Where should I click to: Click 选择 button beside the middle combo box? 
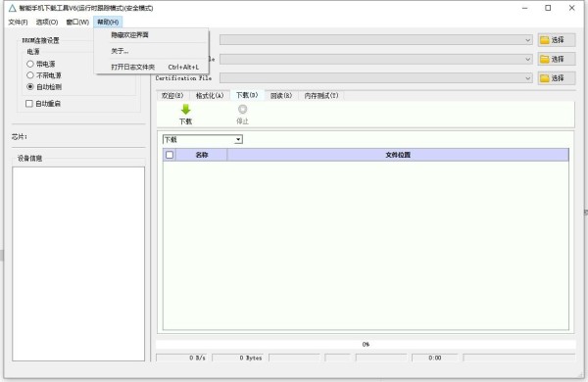(557, 59)
